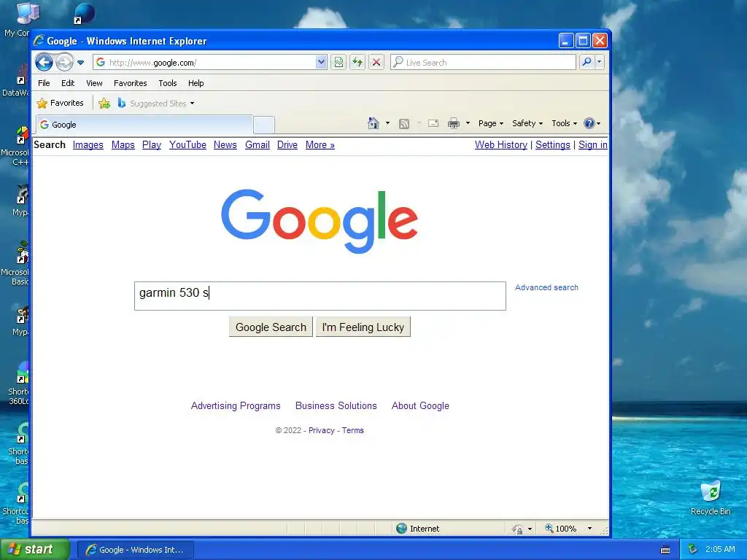Viewport: 747px width, 560px height.
Task: Open the Tools menu in menu bar
Action: 168,83
